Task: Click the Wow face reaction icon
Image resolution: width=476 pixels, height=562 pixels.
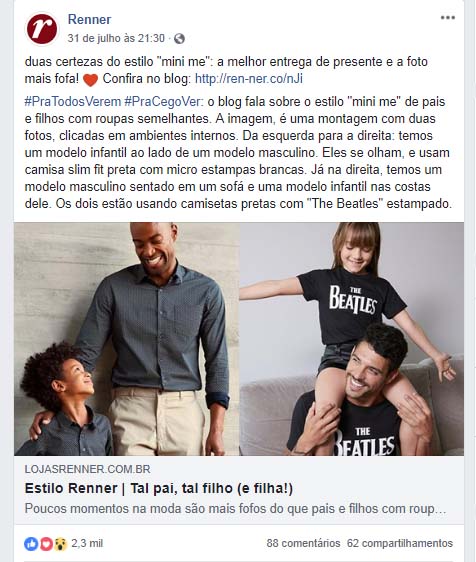Action: pos(61,544)
